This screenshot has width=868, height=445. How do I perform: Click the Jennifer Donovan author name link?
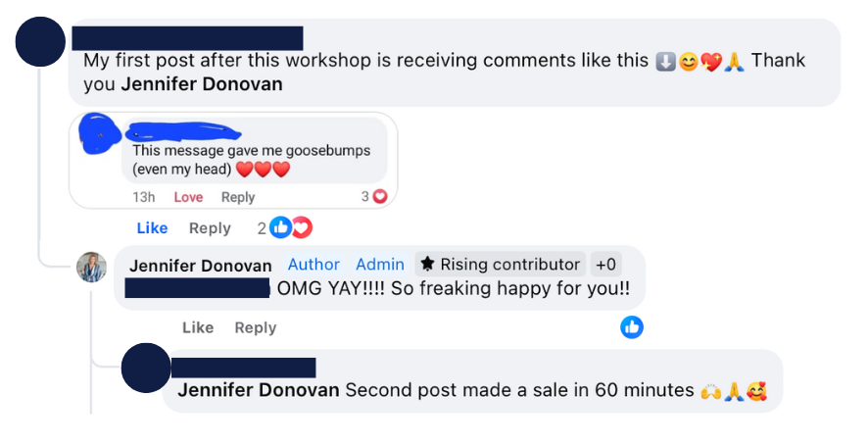point(201,266)
